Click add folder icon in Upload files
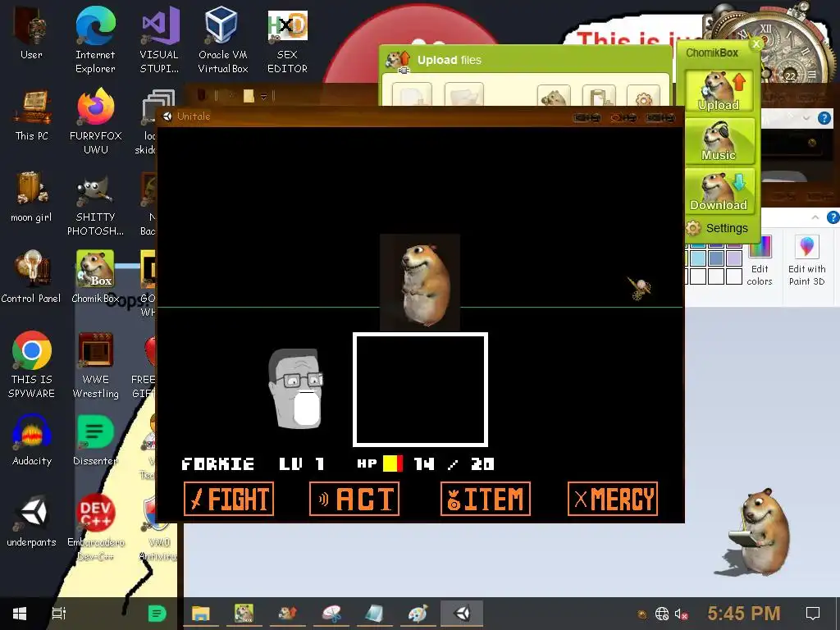 point(464,97)
